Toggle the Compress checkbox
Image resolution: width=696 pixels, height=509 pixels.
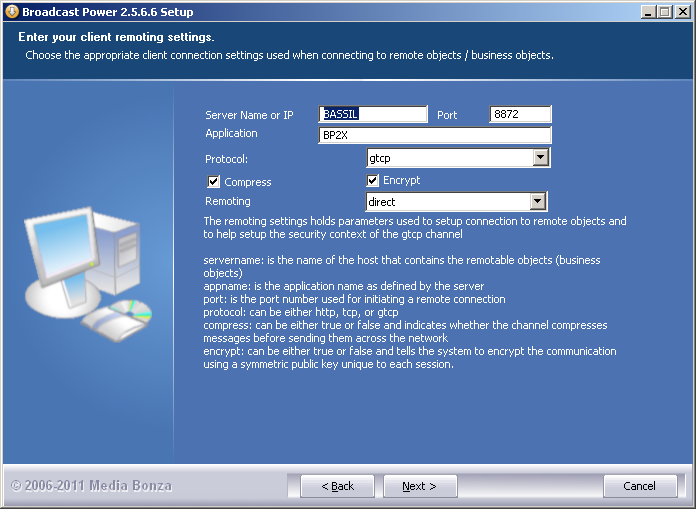point(214,182)
